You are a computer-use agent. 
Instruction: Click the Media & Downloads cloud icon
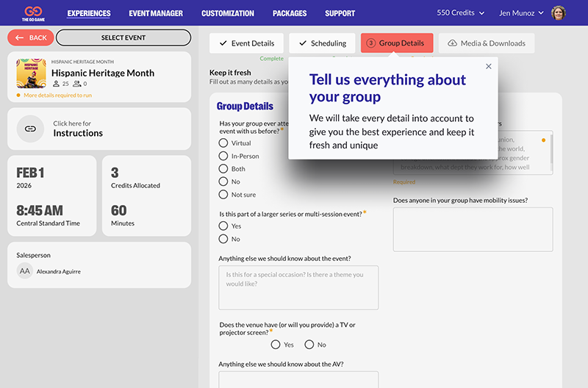coord(452,43)
